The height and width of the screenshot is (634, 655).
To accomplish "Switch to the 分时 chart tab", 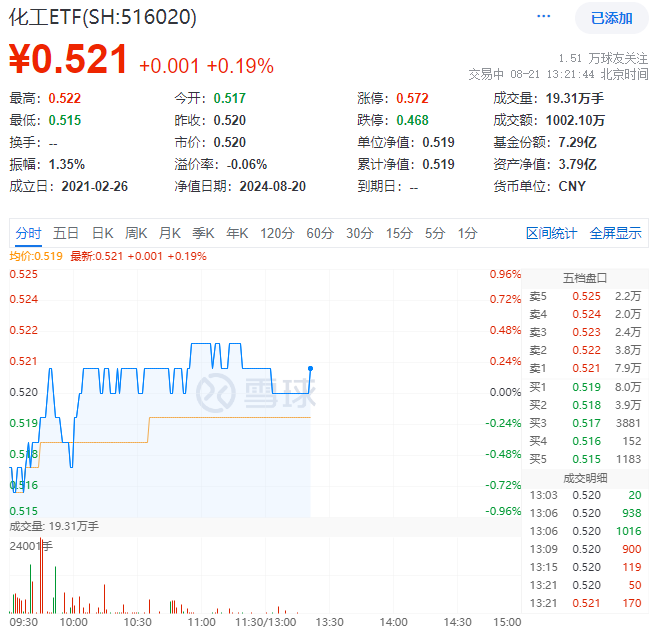I will (28, 233).
